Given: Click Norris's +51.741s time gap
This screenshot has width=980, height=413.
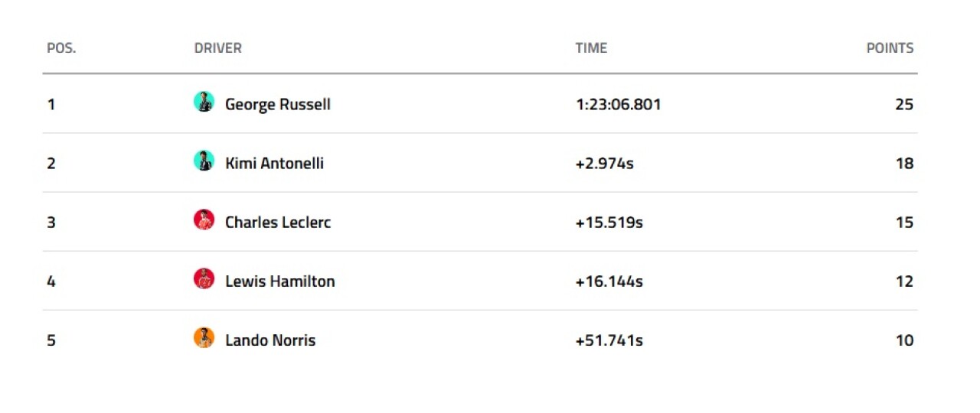Looking at the screenshot, I should 609,340.
